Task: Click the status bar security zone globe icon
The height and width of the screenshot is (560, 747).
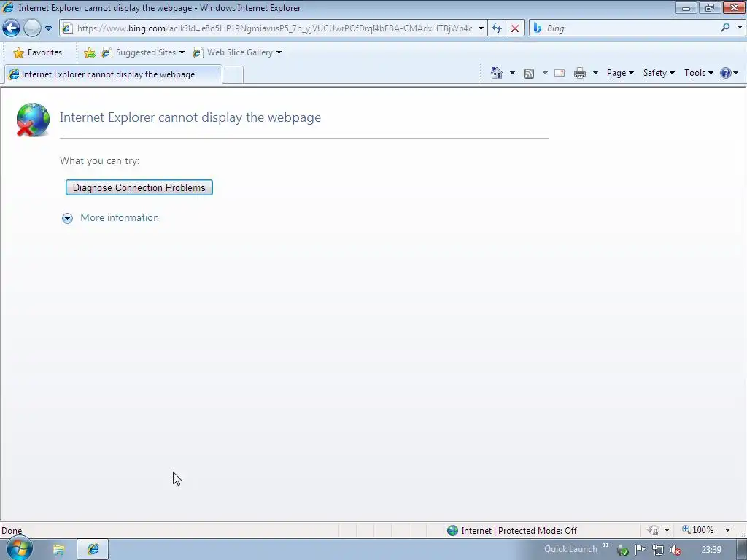Action: [x=452, y=531]
